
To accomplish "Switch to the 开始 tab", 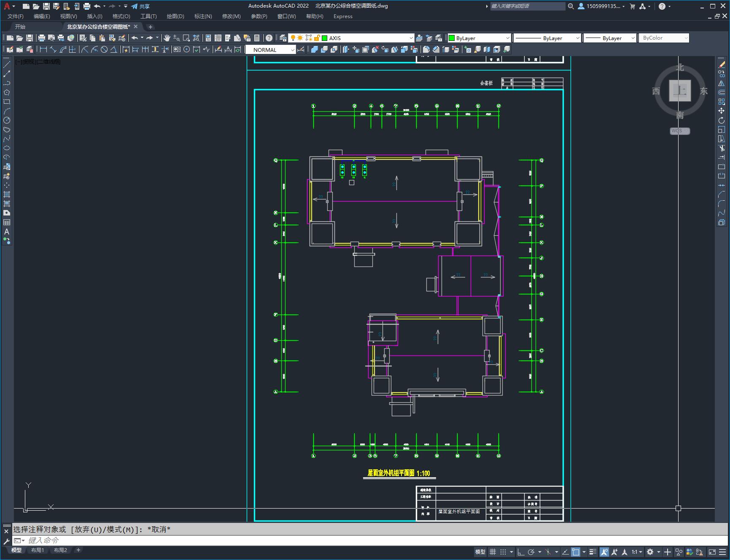I will point(20,27).
